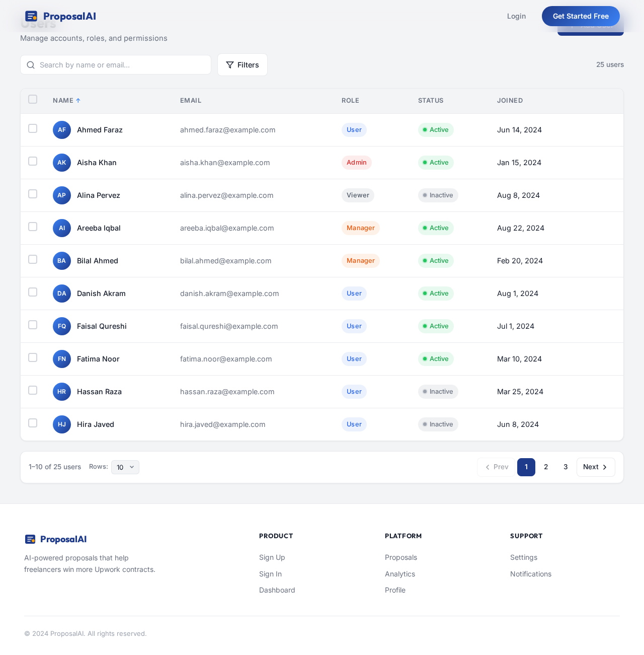Click the search by name or email field
The width and height of the screenshot is (644, 655).
pyautogui.click(x=116, y=65)
